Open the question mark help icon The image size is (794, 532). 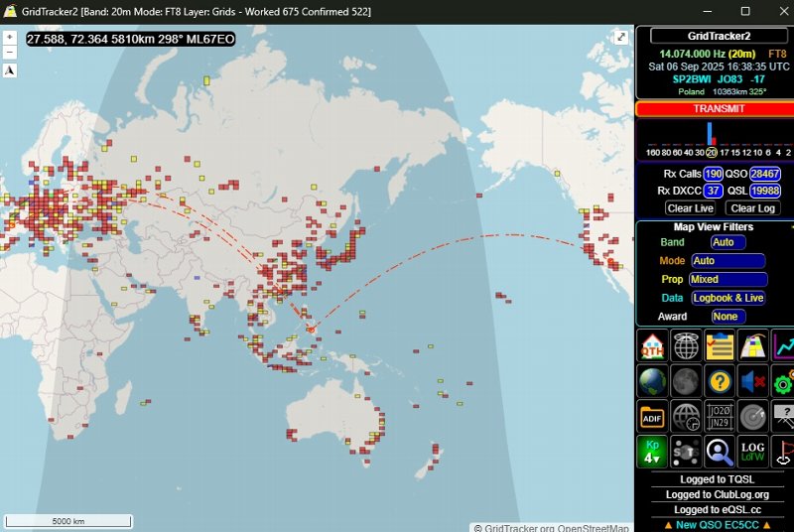pyautogui.click(x=720, y=381)
